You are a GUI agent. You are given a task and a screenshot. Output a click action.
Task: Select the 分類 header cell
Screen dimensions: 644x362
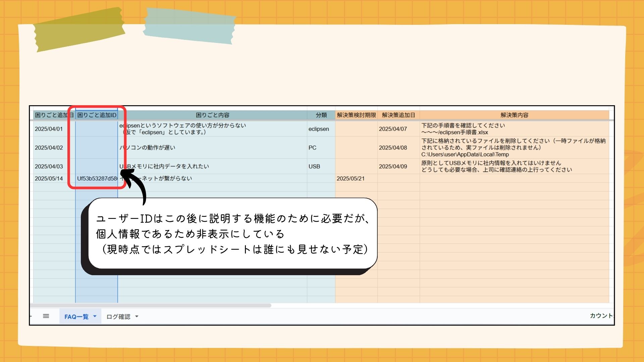[321, 115]
